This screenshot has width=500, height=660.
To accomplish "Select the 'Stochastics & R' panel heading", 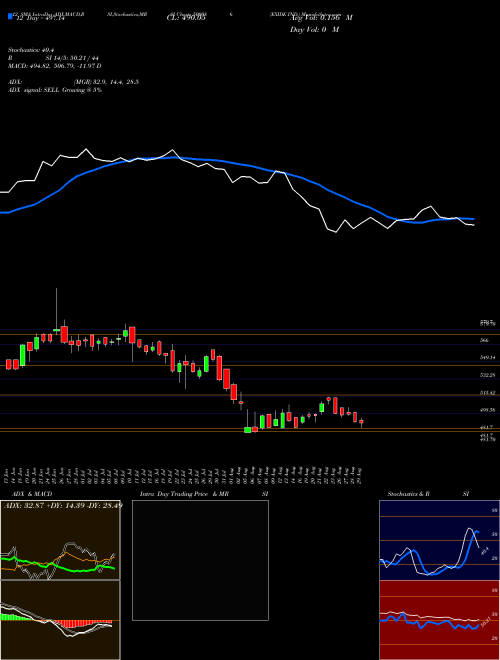I will [408, 494].
